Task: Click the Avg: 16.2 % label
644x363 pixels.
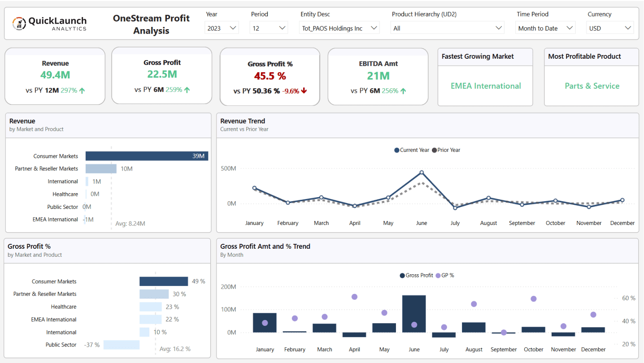Action: (175, 349)
